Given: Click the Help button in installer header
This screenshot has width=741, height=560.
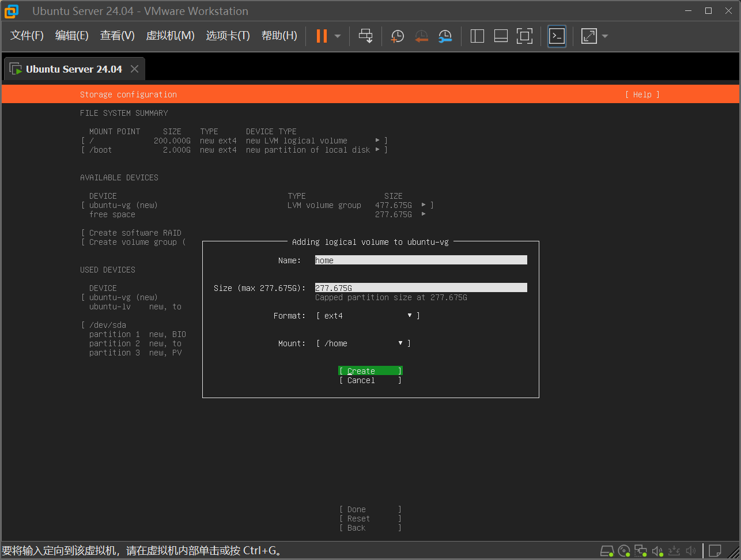Looking at the screenshot, I should point(642,94).
